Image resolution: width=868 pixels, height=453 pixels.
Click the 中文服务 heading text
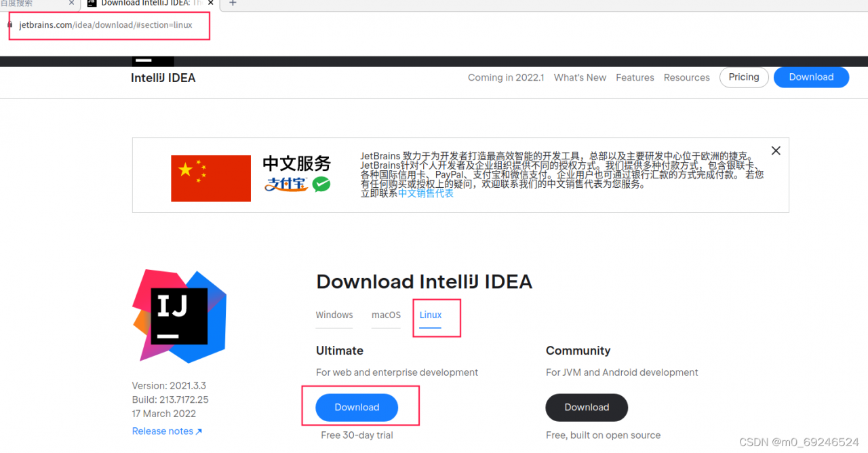coord(296,163)
